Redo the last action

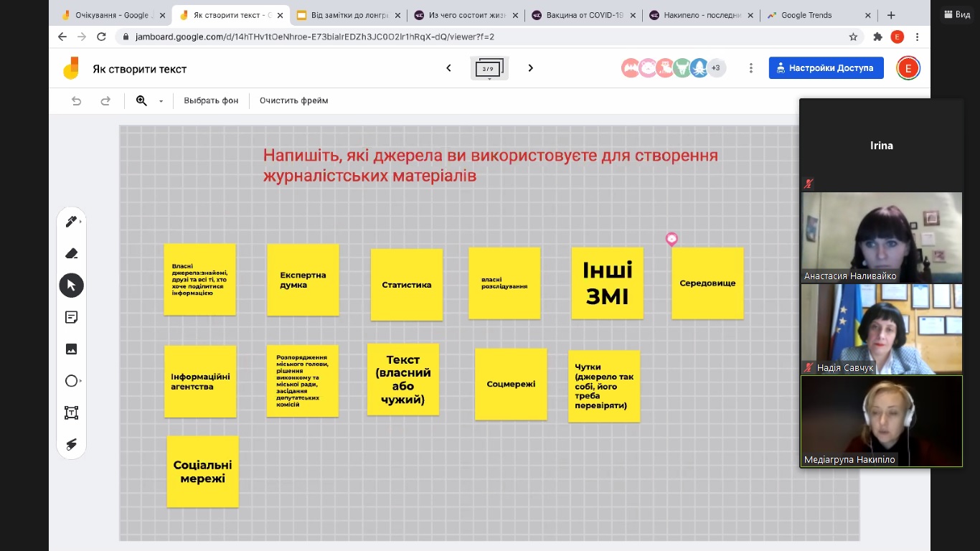(105, 101)
